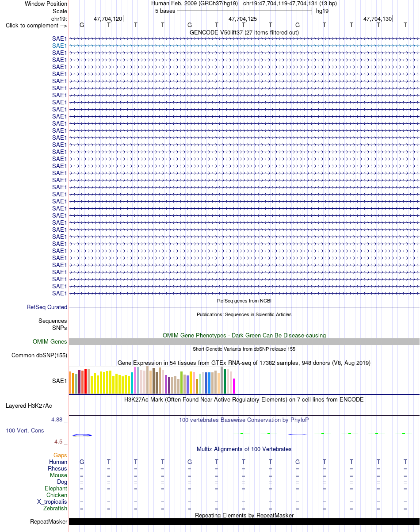Viewport: 420px width, 532px height.
Task: Click the hg19 label next to scale bar
Action: (x=322, y=11)
